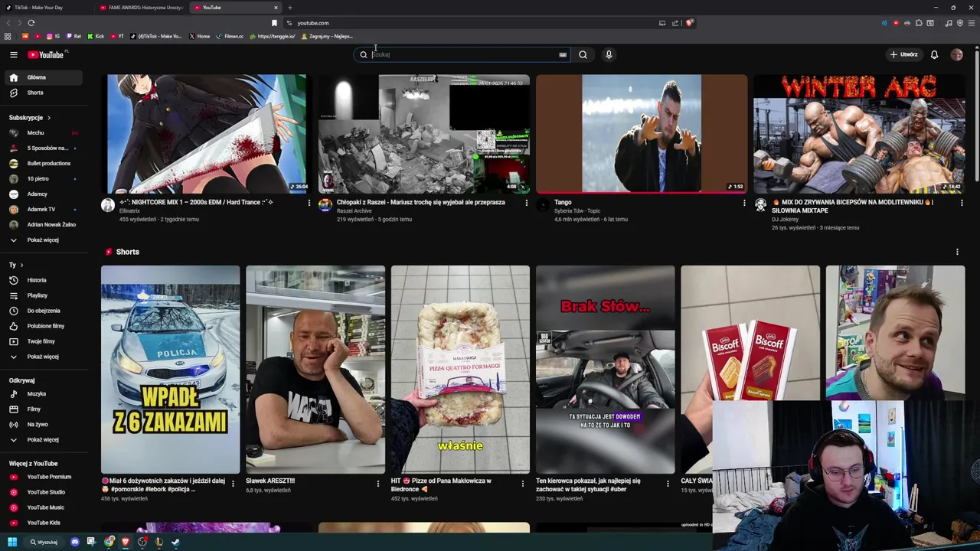Open the WPADŁ Z 6 ZAKAZAMI short
The height and width of the screenshot is (551, 980).
click(170, 370)
